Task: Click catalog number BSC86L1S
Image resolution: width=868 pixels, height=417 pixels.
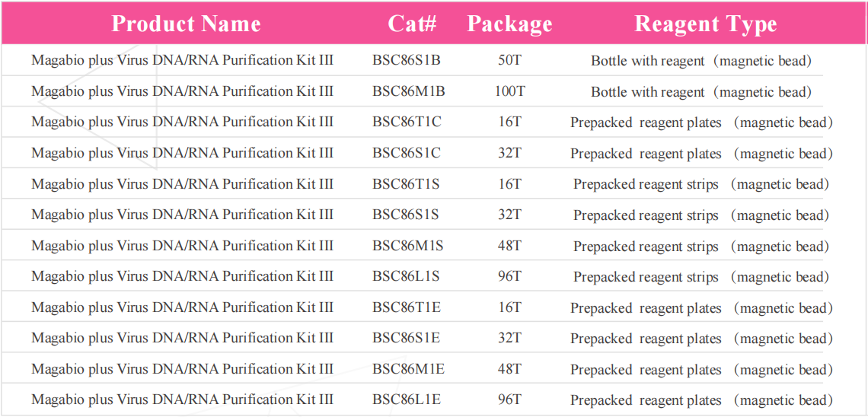Action: click(x=406, y=277)
